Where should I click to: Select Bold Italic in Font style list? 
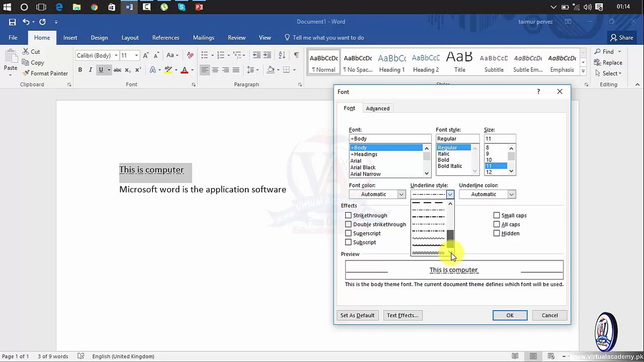coord(450,166)
